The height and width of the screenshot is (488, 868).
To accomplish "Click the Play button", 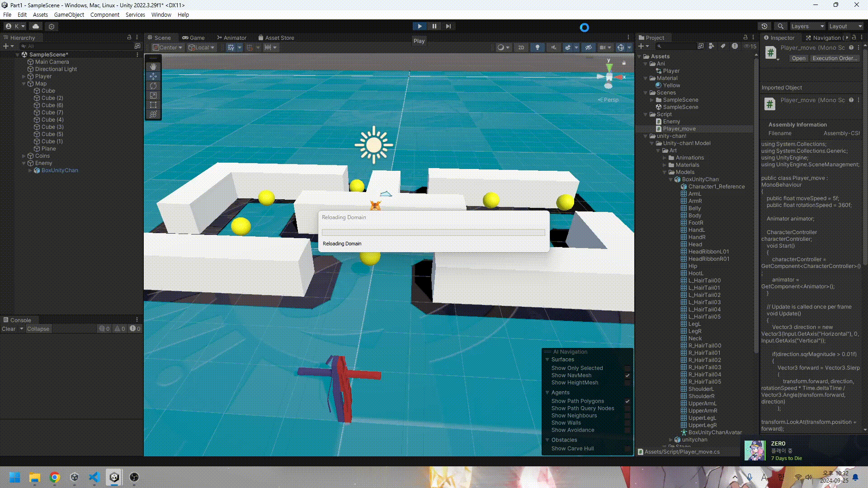I will (x=420, y=26).
